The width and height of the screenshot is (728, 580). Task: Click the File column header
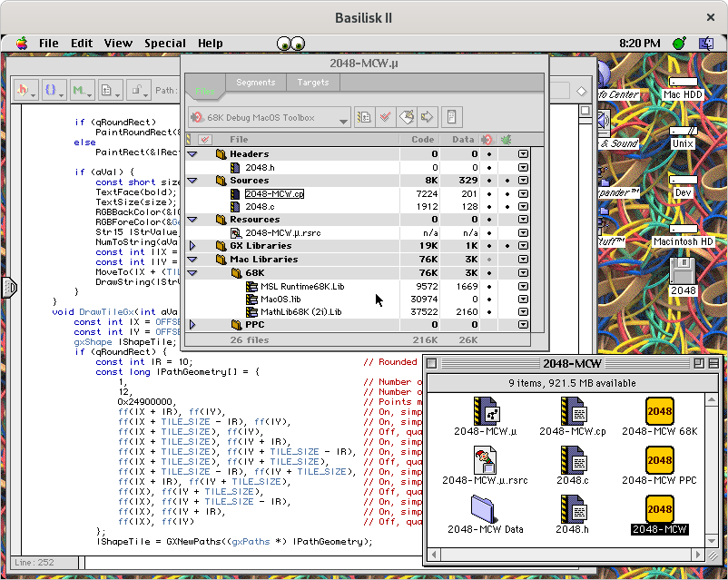click(x=239, y=139)
